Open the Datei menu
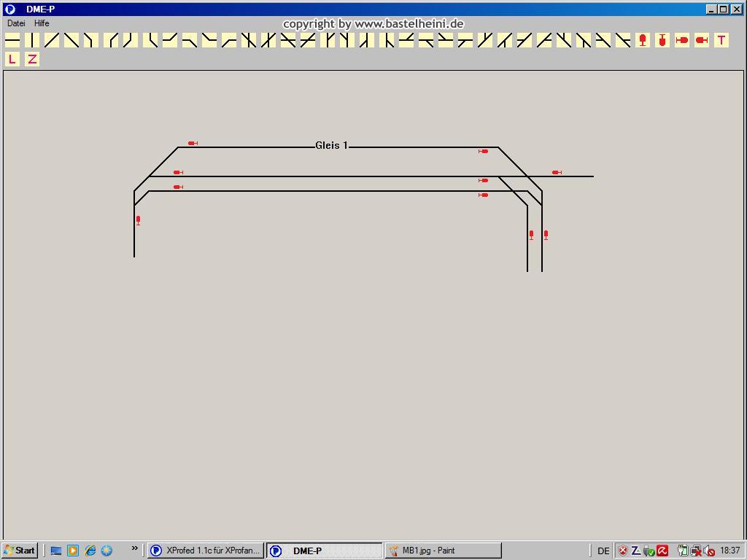 tap(16, 23)
